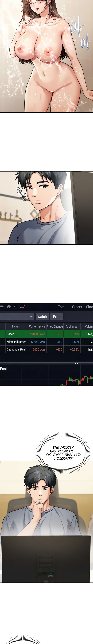
Task: Open the Orders tab
Action: 77,307
